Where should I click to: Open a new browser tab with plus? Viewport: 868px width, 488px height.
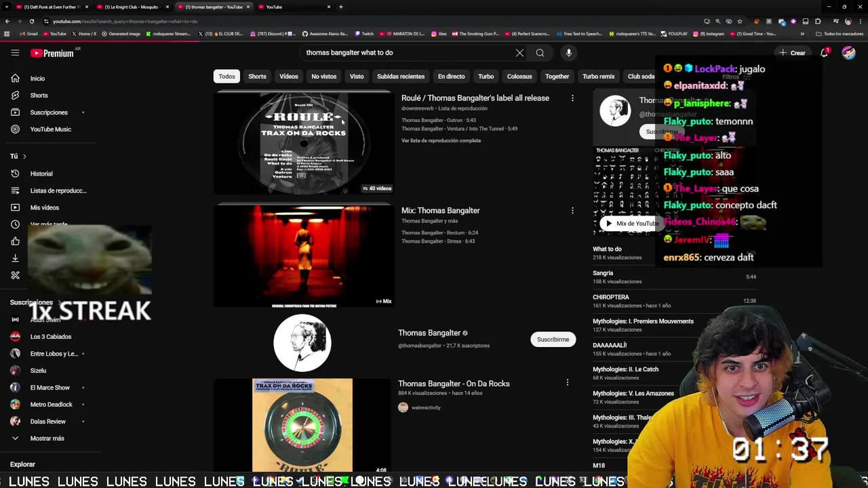click(340, 7)
